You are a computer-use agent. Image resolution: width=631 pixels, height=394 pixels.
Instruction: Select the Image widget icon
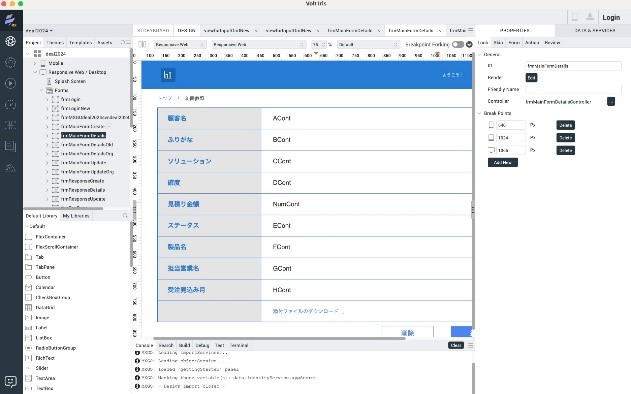pyautogui.click(x=29, y=318)
